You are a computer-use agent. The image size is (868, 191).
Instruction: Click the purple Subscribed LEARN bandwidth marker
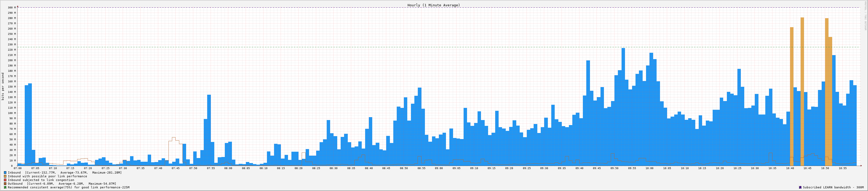(x=800, y=187)
